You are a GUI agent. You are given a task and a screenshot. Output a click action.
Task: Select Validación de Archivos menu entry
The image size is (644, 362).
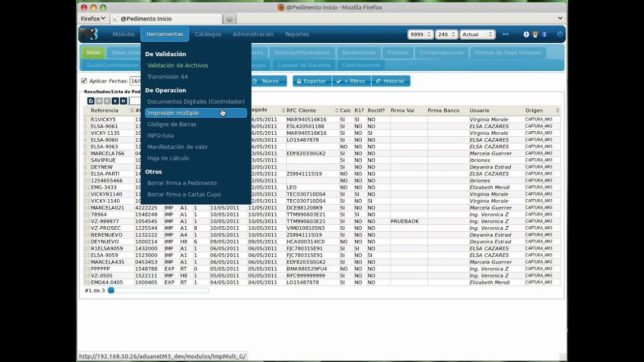[x=178, y=65]
